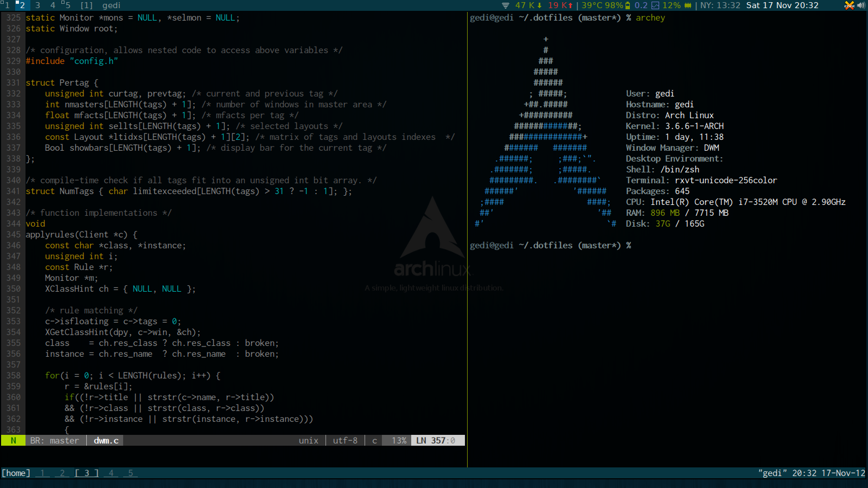
Task: Click the utf-8 encoding indicator
Action: [x=345, y=440]
